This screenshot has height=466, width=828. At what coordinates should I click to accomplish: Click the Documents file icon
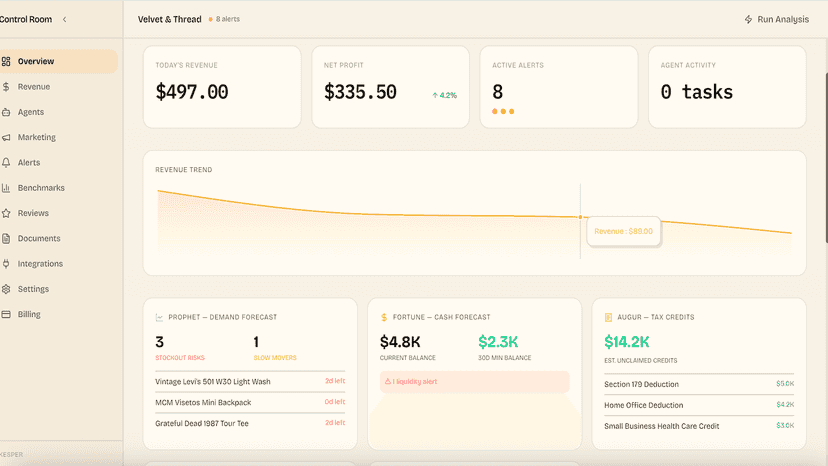point(6,238)
